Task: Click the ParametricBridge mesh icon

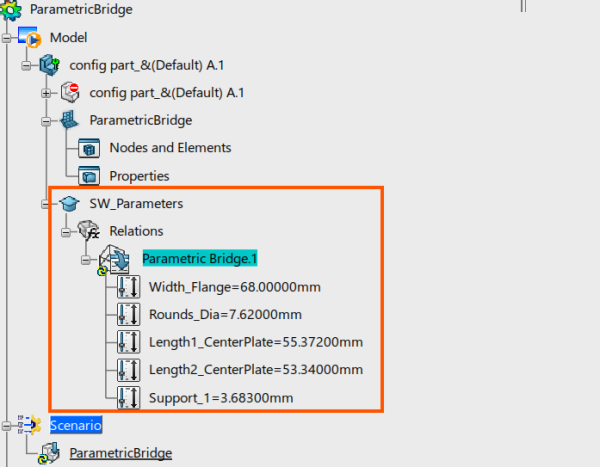Action: [x=69, y=120]
